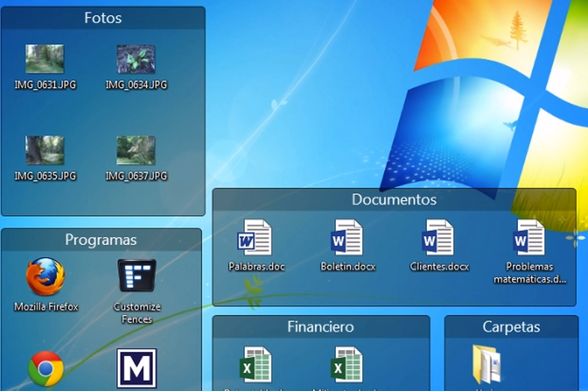Select the IMG_0631.JPG photo thumbnail
588x391 pixels.
45,59
